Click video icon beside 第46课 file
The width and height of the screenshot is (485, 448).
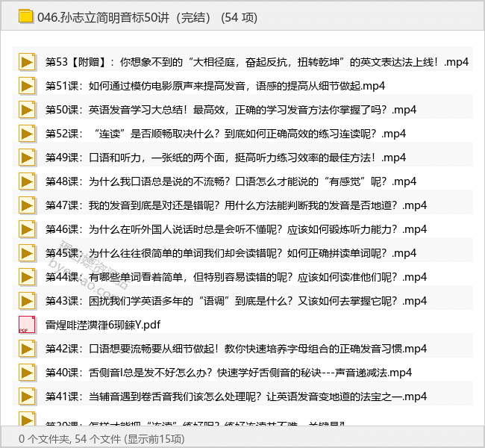[x=27, y=229]
